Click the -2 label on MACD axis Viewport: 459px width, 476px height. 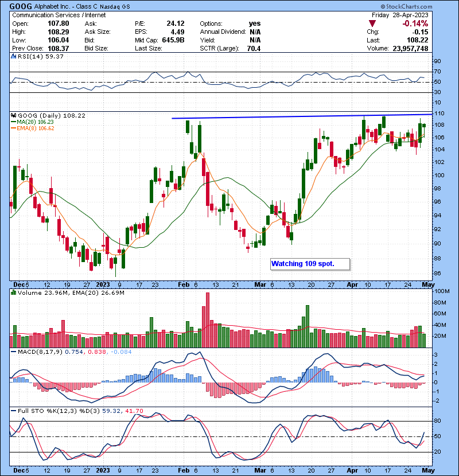click(435, 401)
